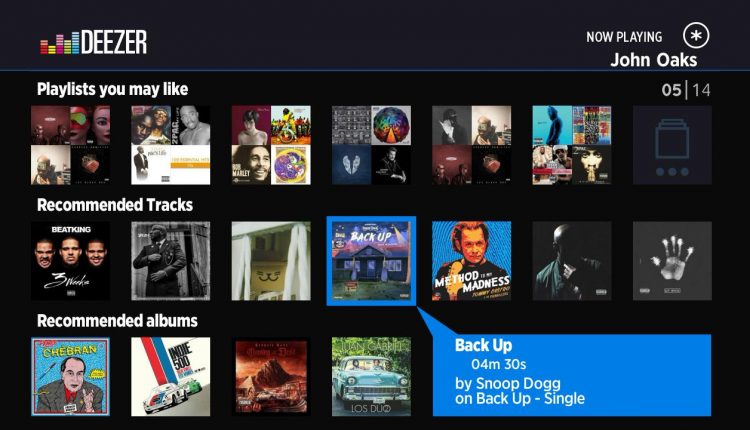Select the Los Dúo album cover
Image resolution: width=750 pixels, height=430 pixels.
pos(371,376)
